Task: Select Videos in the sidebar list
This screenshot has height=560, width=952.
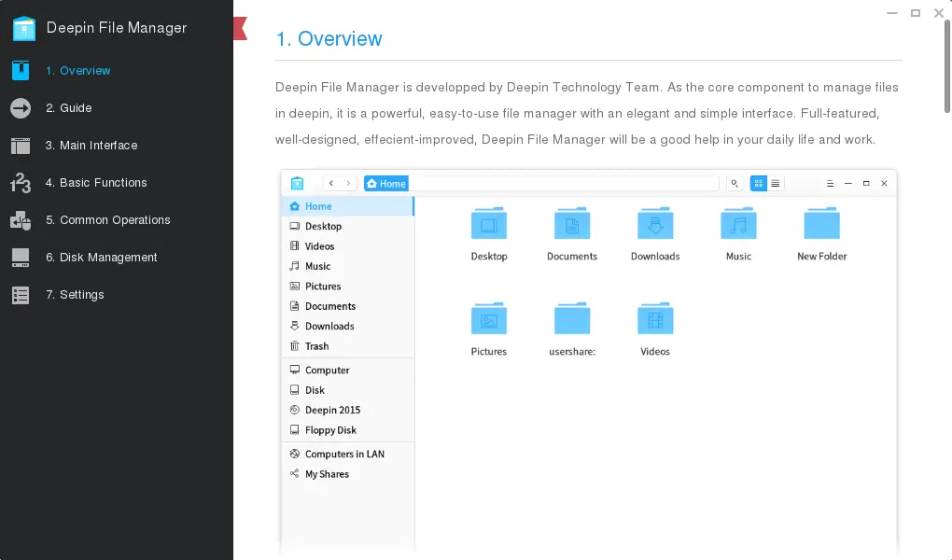Action: (x=348, y=246)
